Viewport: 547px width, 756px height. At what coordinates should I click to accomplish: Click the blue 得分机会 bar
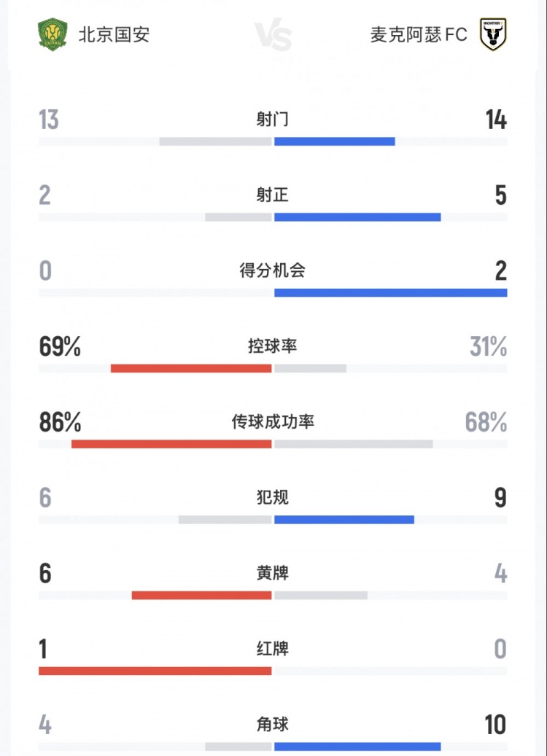[x=390, y=293]
